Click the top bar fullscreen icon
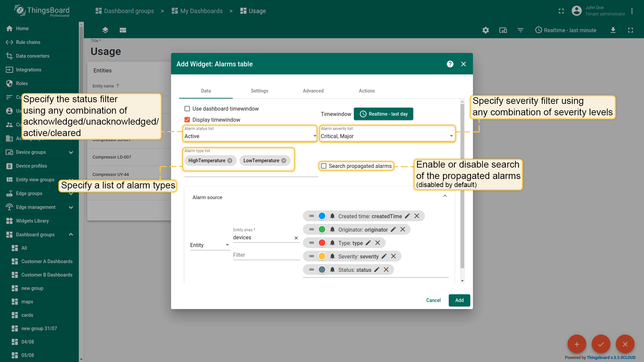The width and height of the screenshot is (644, 362). pos(561,11)
